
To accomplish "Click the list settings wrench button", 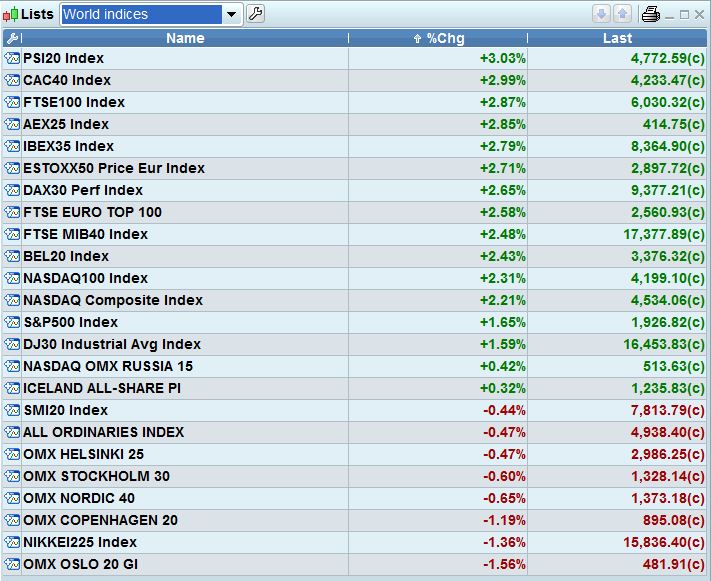I will (256, 14).
